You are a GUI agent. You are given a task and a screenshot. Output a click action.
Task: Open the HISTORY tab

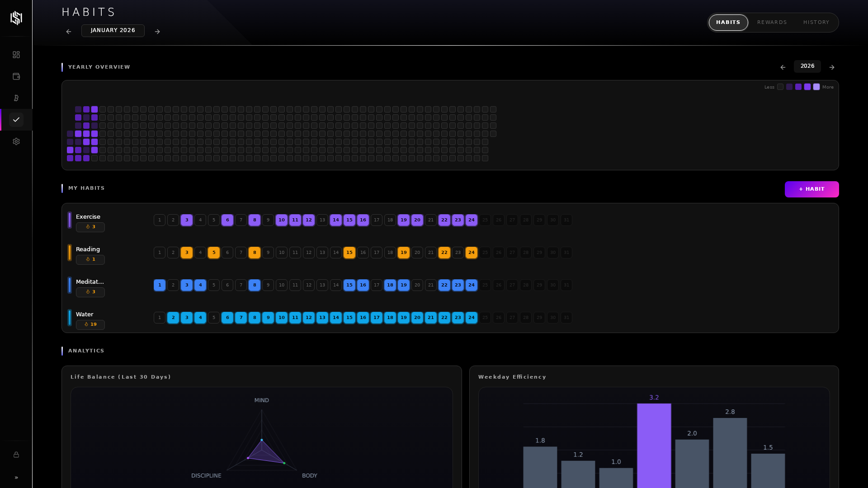(x=816, y=22)
